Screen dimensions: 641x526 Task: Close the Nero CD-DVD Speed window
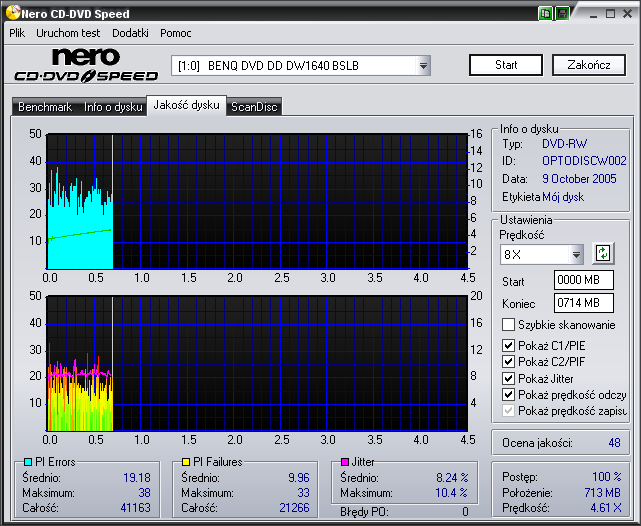[x=628, y=14]
